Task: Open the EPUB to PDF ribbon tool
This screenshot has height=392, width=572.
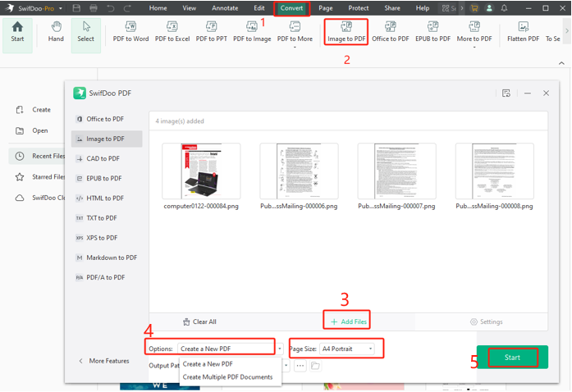Action: pos(432,33)
